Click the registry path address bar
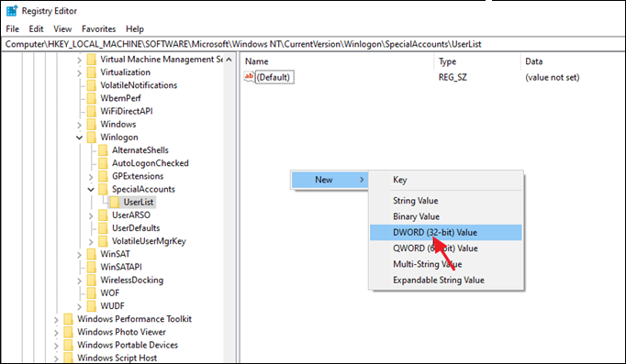626x364 pixels. click(x=313, y=44)
